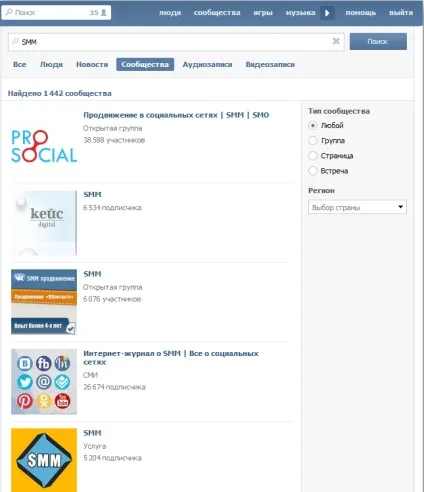424x492 pixels.
Task: Go to музыка in the top navigation
Action: pos(300,13)
